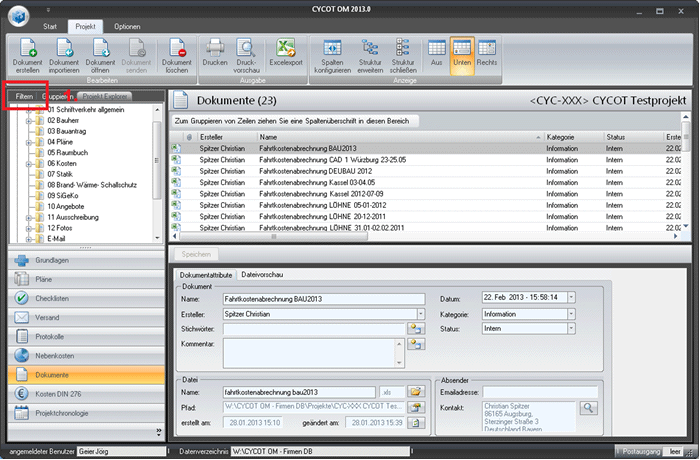Click the icon beside the Pfad field
Screen dimensions: 700x460
pyautogui.click(x=416, y=408)
